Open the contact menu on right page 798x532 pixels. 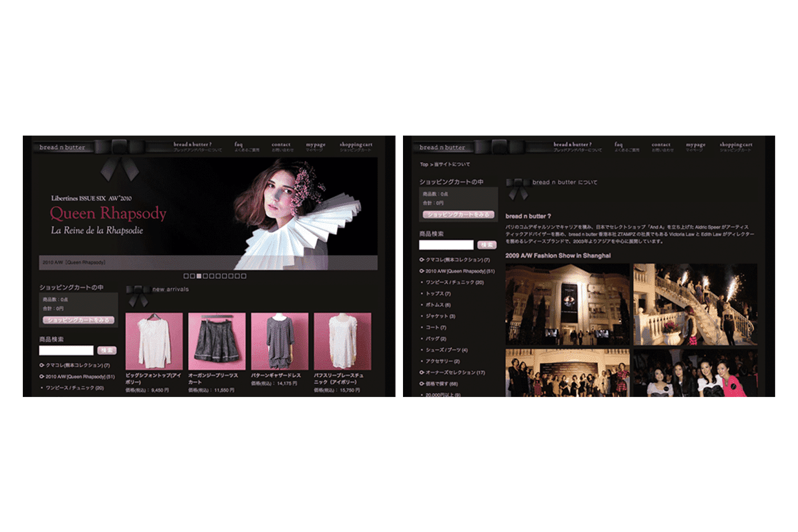click(x=661, y=145)
